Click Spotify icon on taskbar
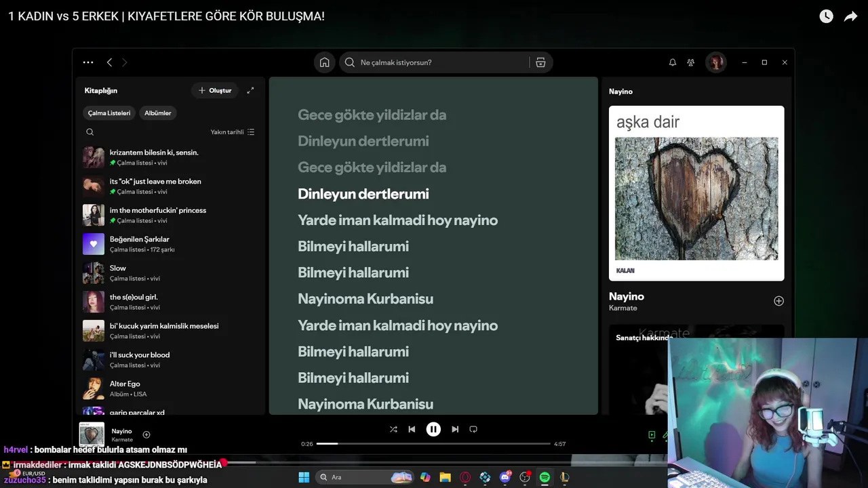 (x=545, y=477)
